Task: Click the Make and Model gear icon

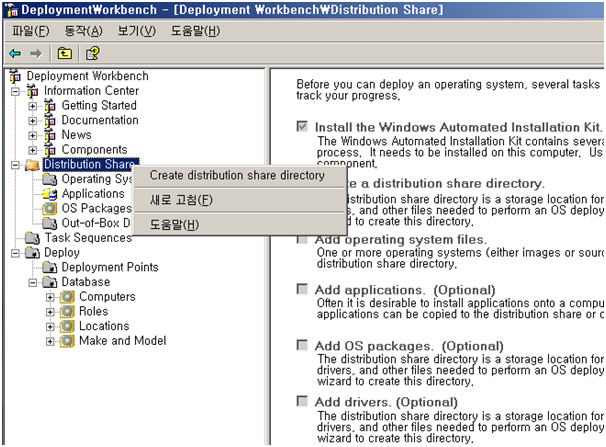Action: click(x=67, y=341)
